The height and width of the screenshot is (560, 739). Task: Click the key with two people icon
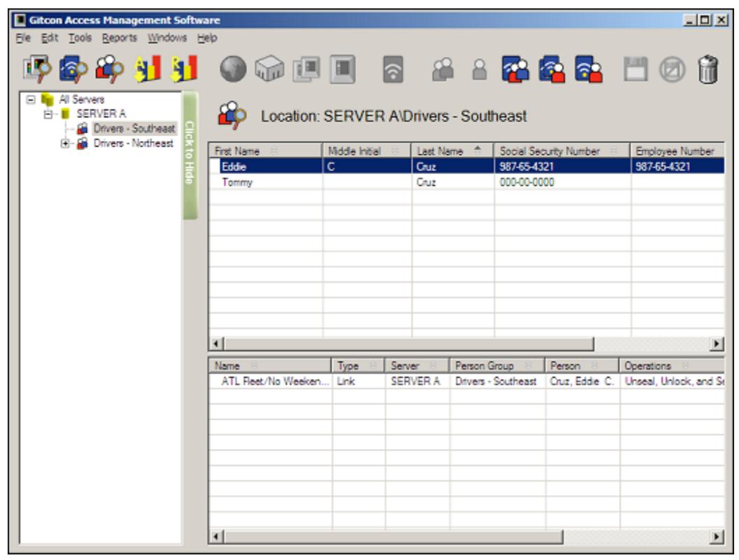tap(515, 69)
